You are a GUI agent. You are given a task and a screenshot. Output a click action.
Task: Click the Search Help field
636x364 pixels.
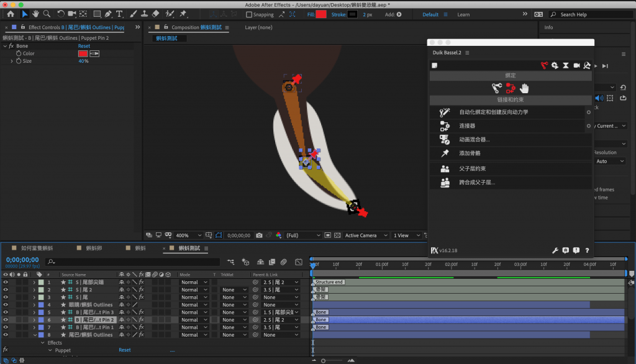click(591, 15)
